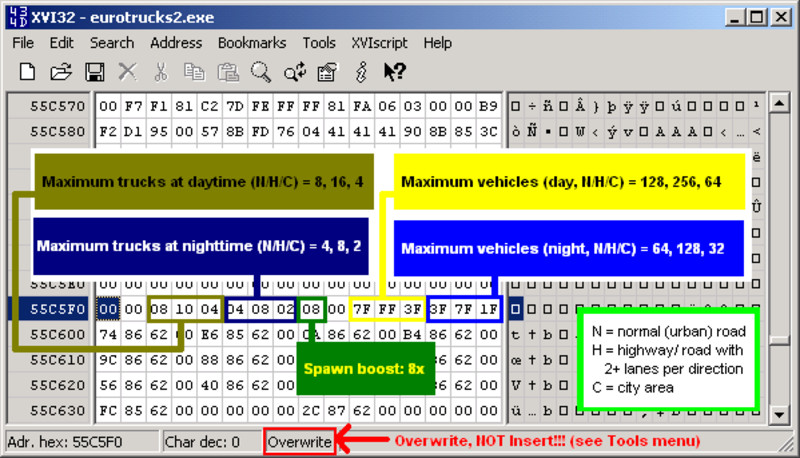Click hex byte 74 in row 55C600

108,335
